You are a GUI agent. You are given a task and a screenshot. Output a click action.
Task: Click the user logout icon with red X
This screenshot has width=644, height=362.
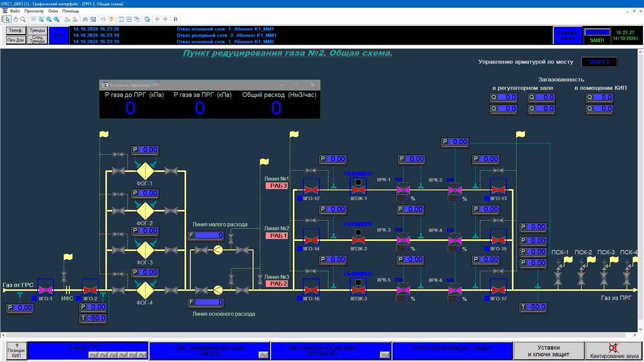pyautogui.click(x=75, y=19)
